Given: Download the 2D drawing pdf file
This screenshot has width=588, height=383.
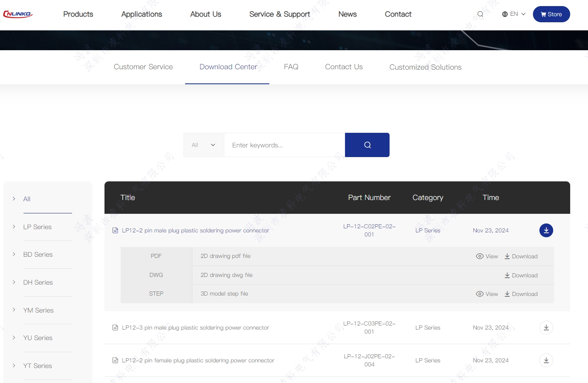Looking at the screenshot, I should pyautogui.click(x=521, y=256).
